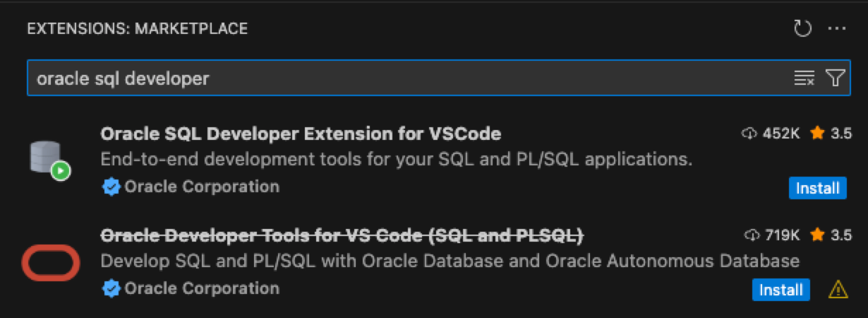Click the second verified publisher badge icon
Viewport: 868px width, 318px height.
coord(111,289)
